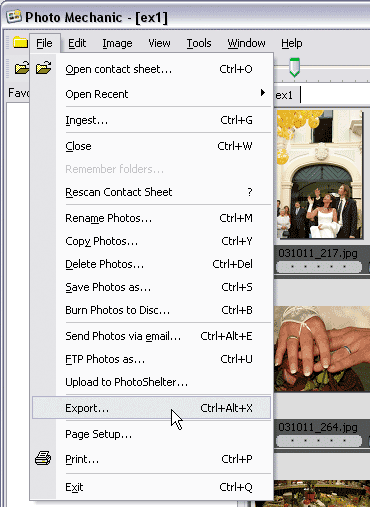Viewport: 370px width, 507px height.
Task: Open the Help menu
Action: point(292,43)
